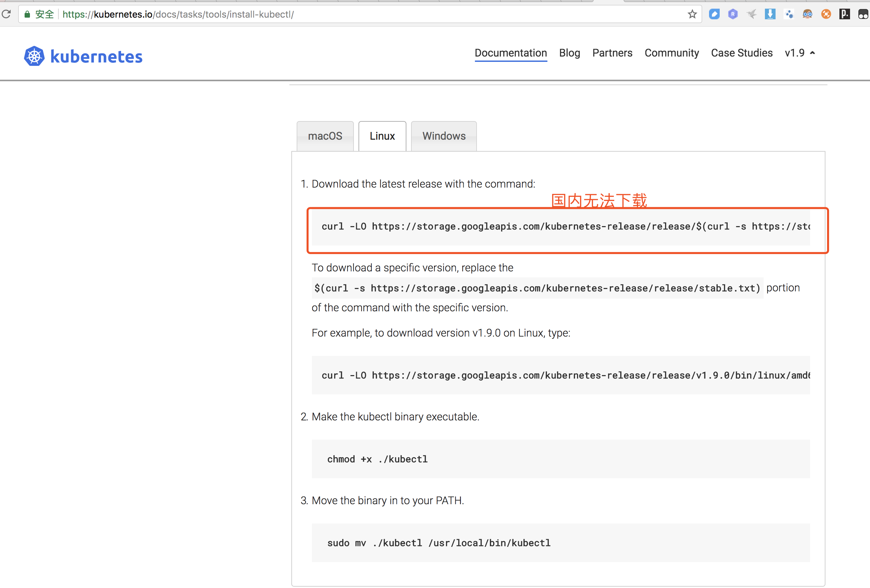Click the 'chmod +x ./kubectl' code block
The height and width of the screenshot is (588, 870).
[x=561, y=459]
